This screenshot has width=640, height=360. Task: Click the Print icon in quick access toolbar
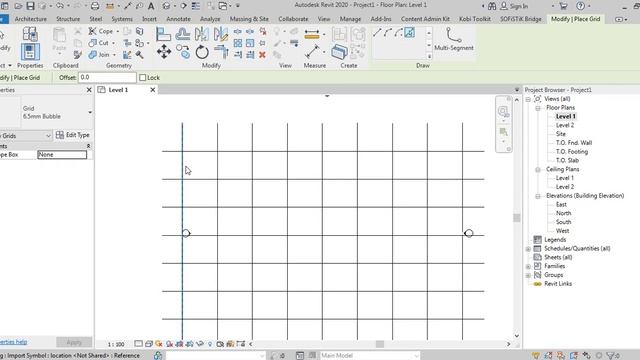pos(95,6)
